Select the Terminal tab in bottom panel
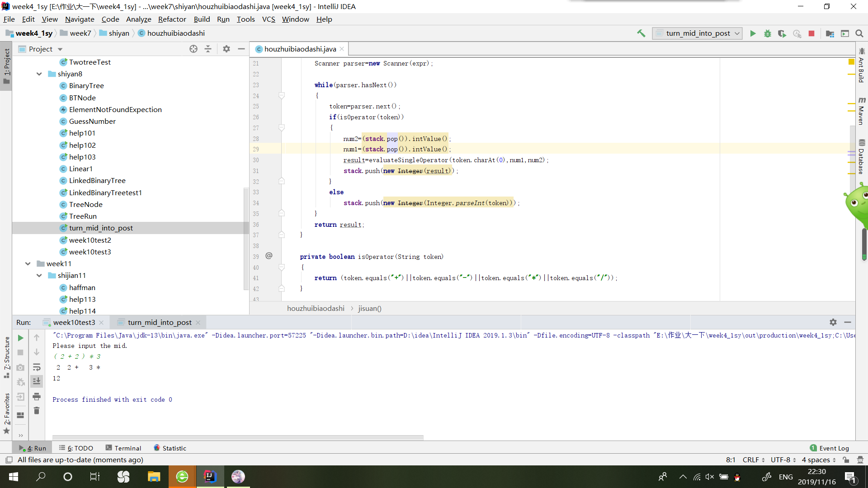This screenshot has width=868, height=488. [127, 447]
